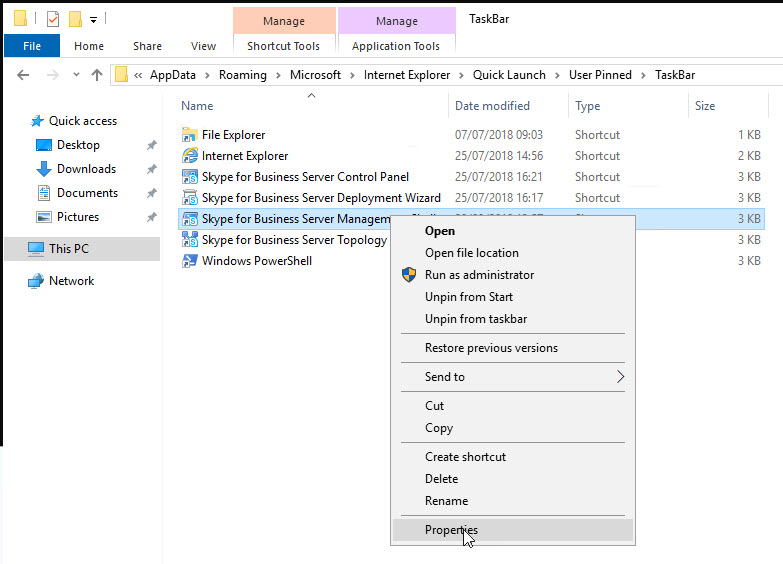This screenshot has height=564, width=783.
Task: Switch to the Shortcut Tools tab
Action: (284, 46)
